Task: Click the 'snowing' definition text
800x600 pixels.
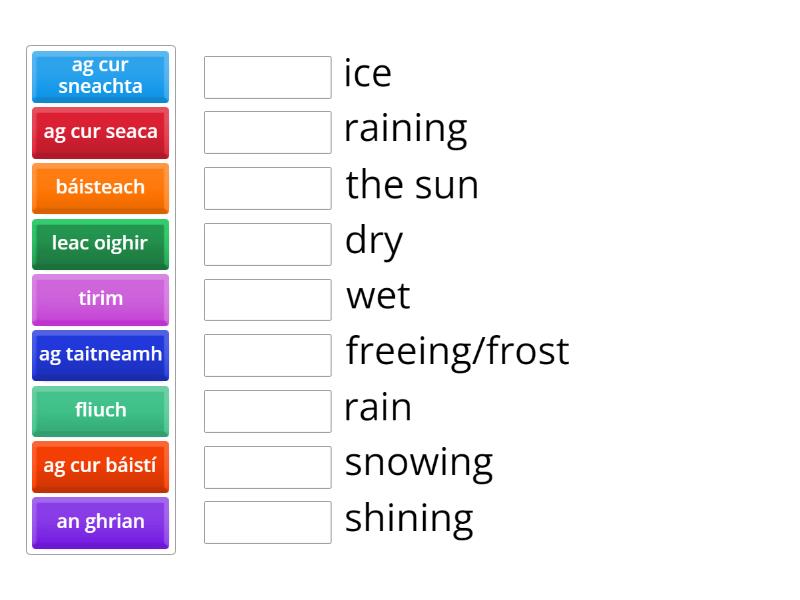Action: (418, 463)
